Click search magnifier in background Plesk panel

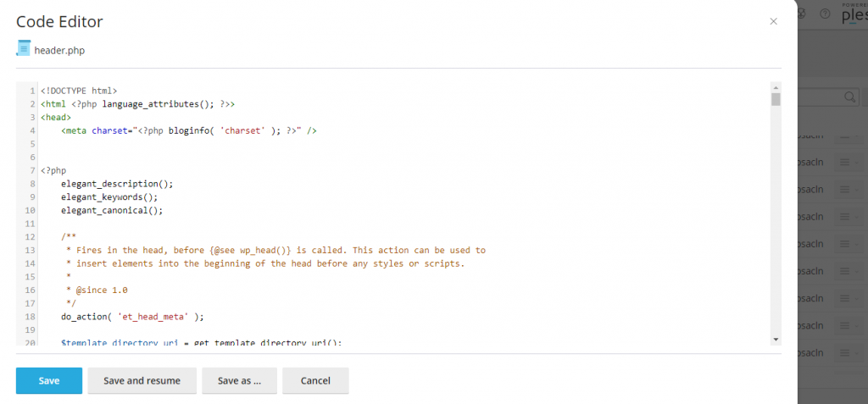pos(849,97)
